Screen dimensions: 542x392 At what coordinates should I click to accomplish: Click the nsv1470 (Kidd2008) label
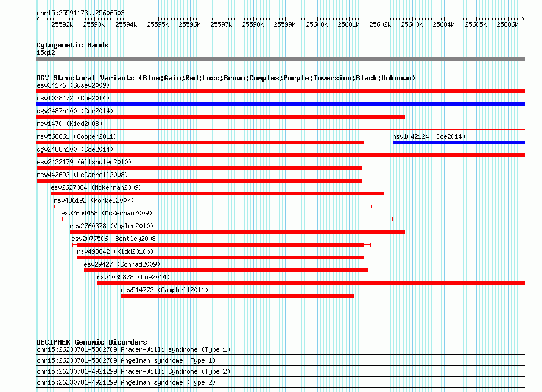pos(69,124)
